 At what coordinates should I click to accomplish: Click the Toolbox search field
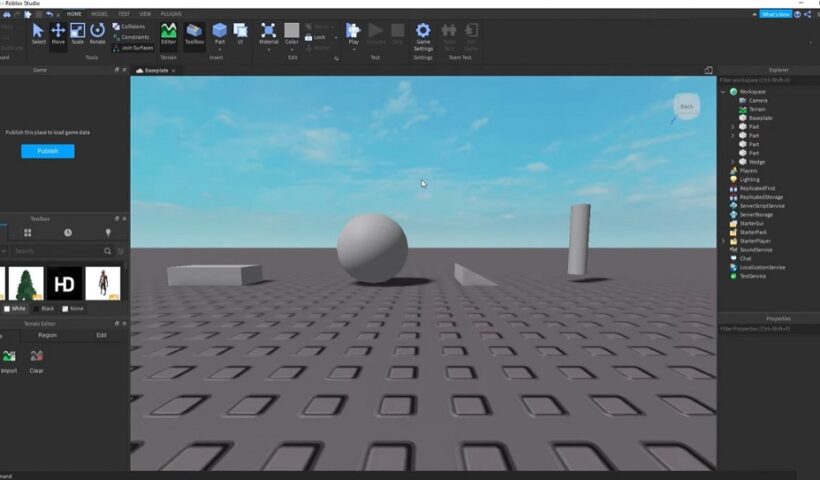tap(56, 251)
